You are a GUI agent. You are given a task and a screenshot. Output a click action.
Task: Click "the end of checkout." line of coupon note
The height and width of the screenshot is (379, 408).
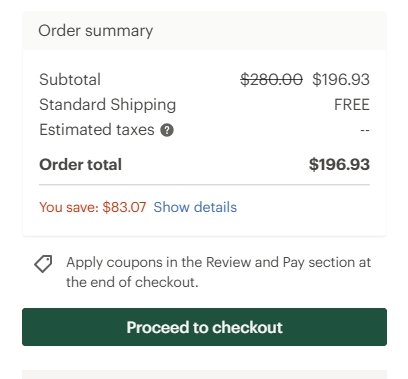click(132, 282)
